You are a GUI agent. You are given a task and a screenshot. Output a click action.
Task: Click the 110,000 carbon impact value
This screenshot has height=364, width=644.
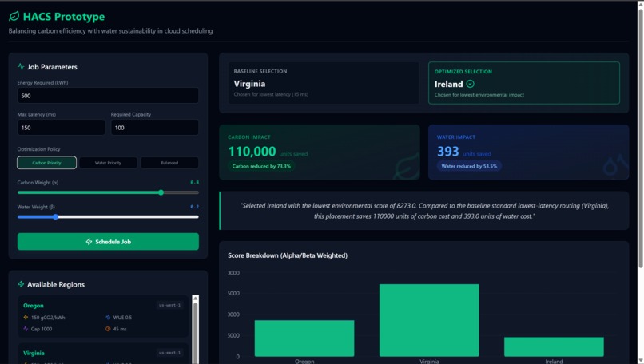click(x=252, y=152)
